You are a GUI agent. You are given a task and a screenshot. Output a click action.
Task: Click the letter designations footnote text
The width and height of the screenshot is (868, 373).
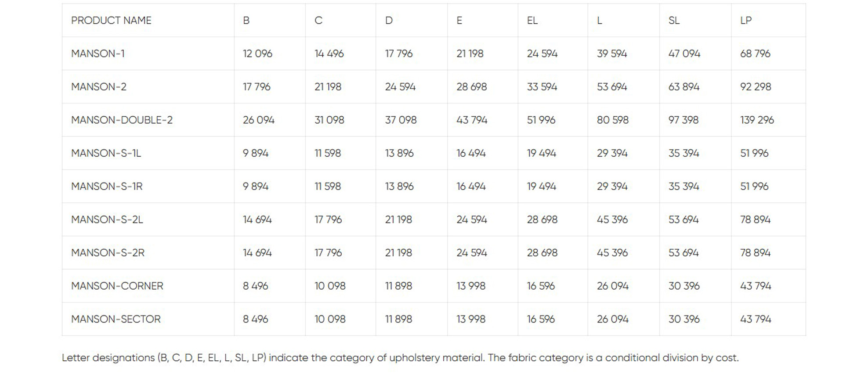coord(400,358)
